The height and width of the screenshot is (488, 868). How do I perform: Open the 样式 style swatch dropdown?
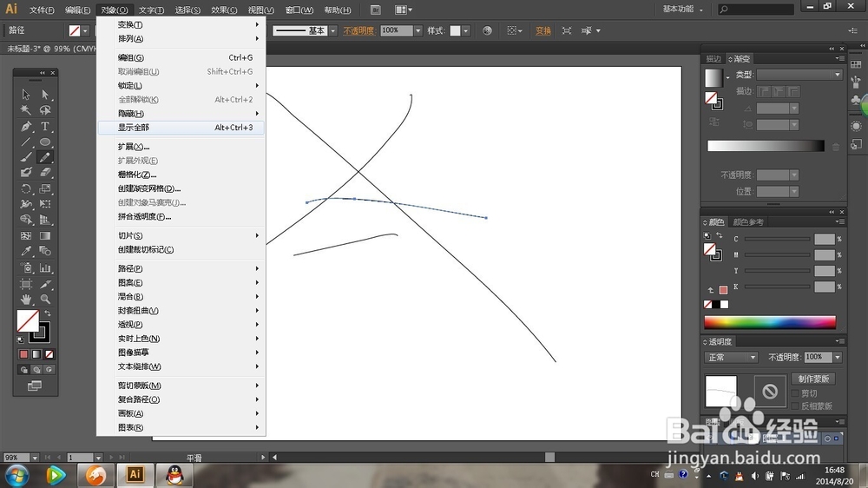[466, 31]
